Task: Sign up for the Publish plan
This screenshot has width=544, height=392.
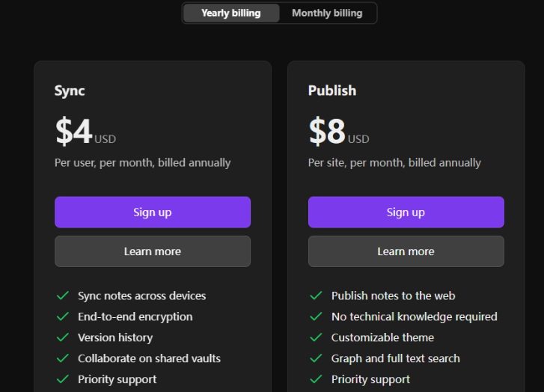Action: coord(406,212)
